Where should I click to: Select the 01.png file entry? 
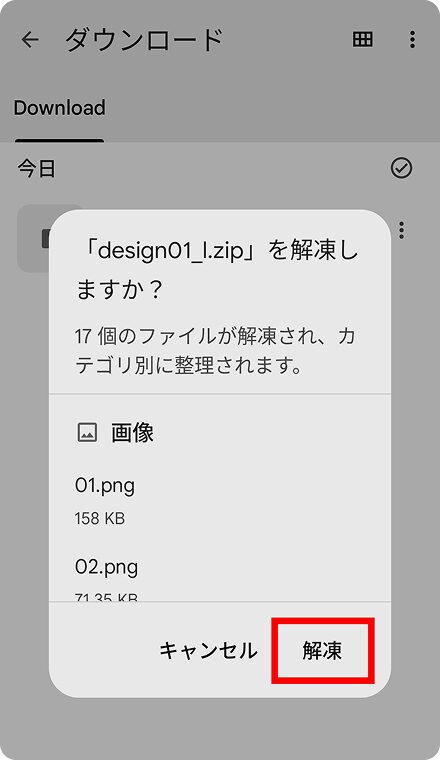click(220, 500)
